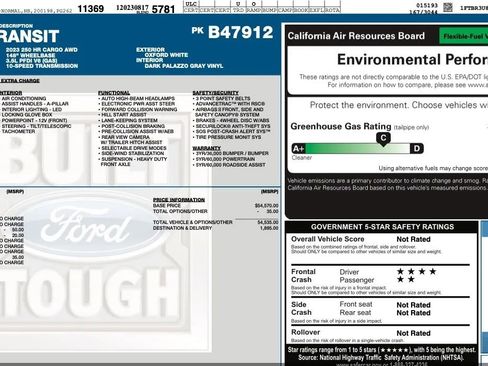
Task: Click the D end of the rating bar
Action: pyautogui.click(x=417, y=148)
